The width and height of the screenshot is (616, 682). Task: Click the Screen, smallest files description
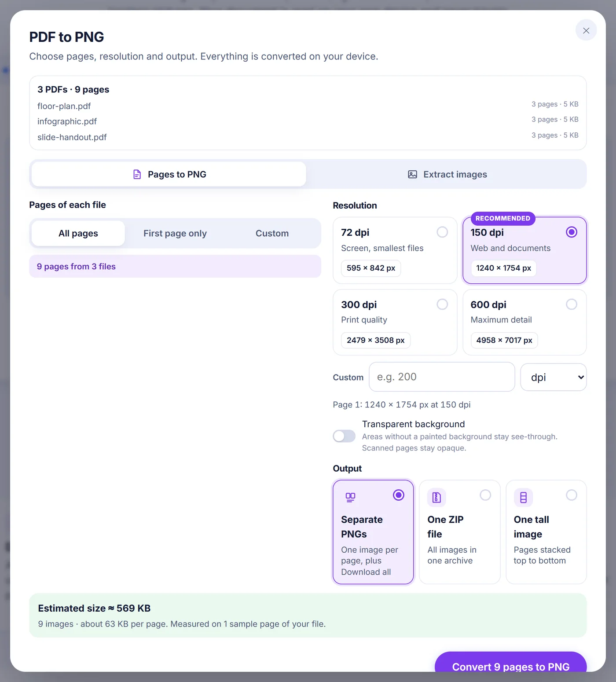click(x=382, y=248)
